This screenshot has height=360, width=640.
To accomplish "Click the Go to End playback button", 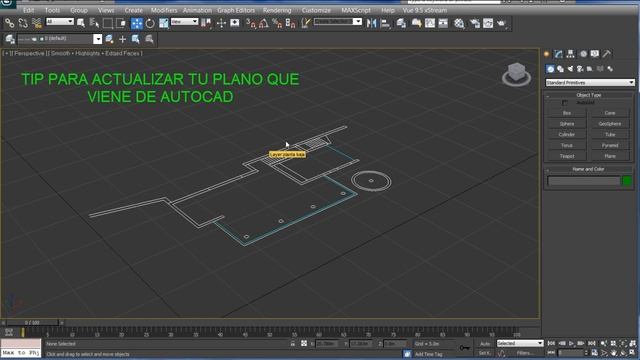I will point(591,344).
